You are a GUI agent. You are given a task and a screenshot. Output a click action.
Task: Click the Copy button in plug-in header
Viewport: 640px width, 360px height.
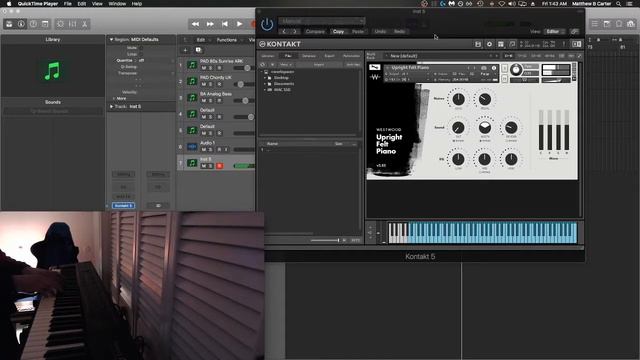point(338,31)
